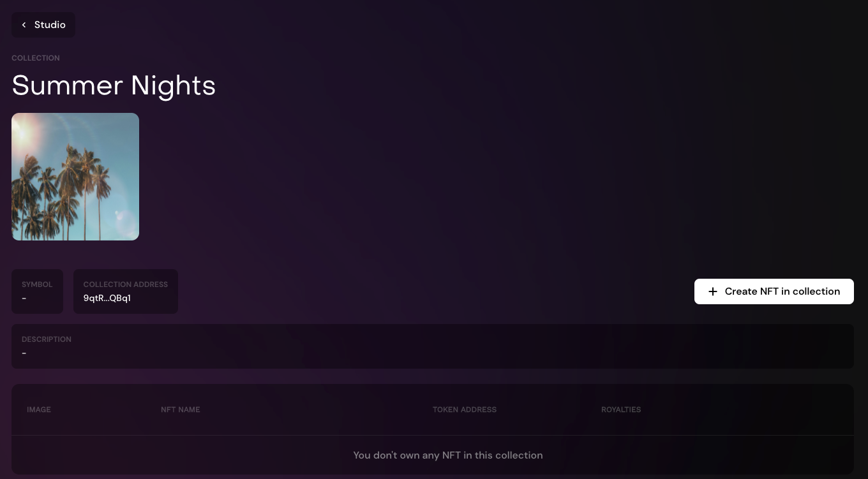
Task: Click the small COLLECTION label above title
Action: 36,58
